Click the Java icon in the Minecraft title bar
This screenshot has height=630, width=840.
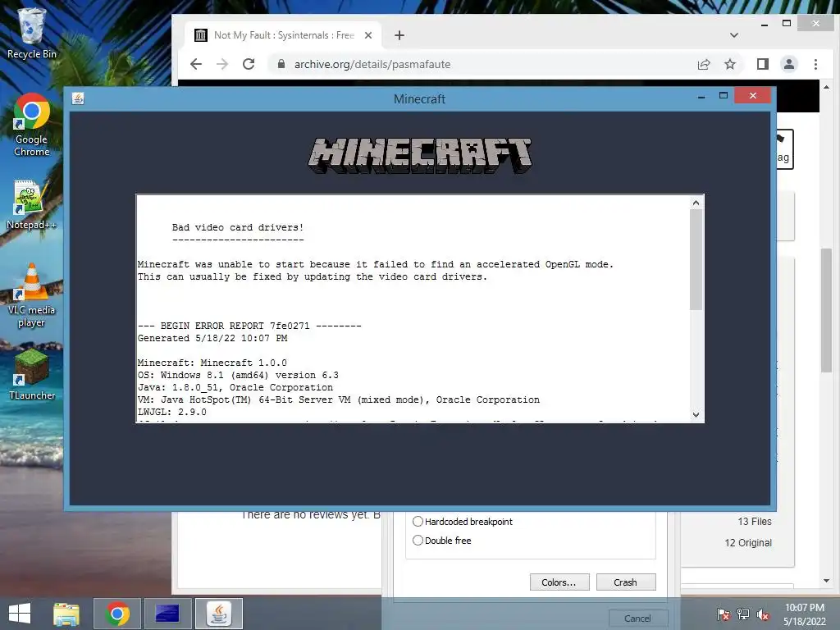[78, 98]
